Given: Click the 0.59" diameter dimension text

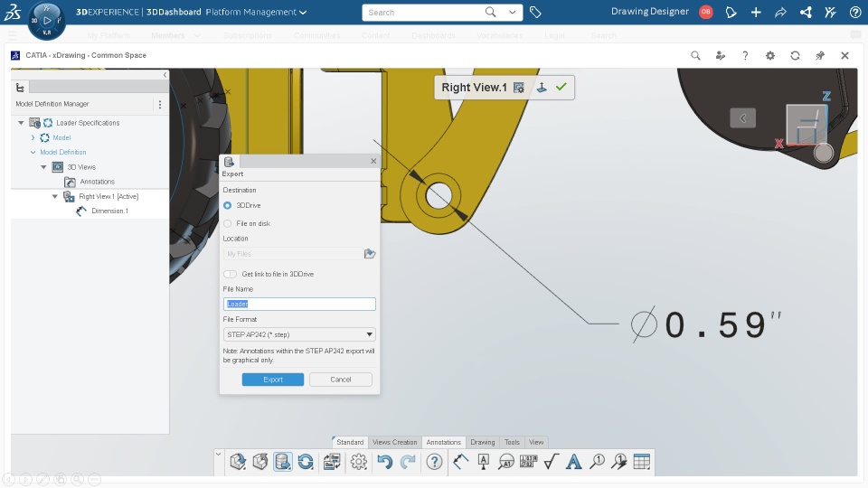Looking at the screenshot, I should (x=706, y=324).
